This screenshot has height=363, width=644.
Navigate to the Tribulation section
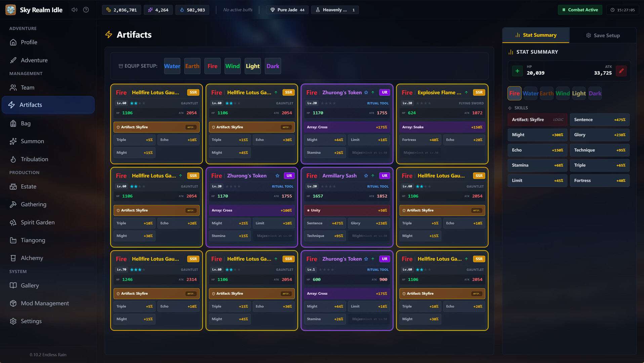tap(34, 159)
